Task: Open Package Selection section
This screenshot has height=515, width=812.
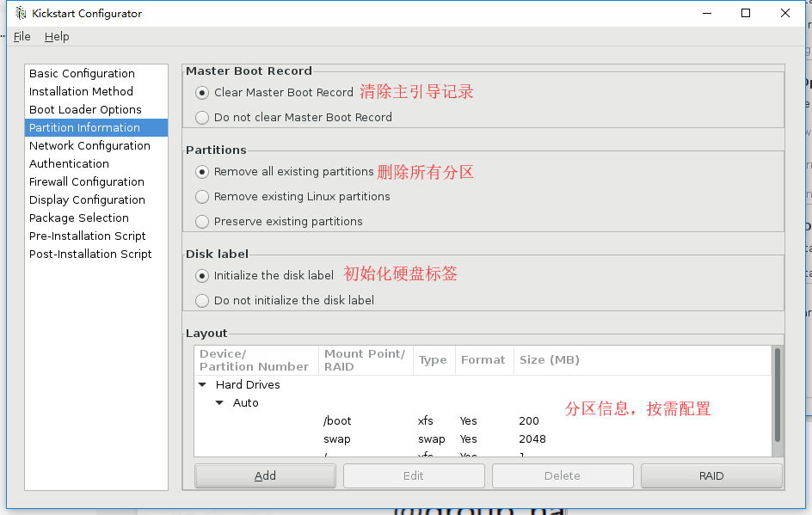Action: 96,218
